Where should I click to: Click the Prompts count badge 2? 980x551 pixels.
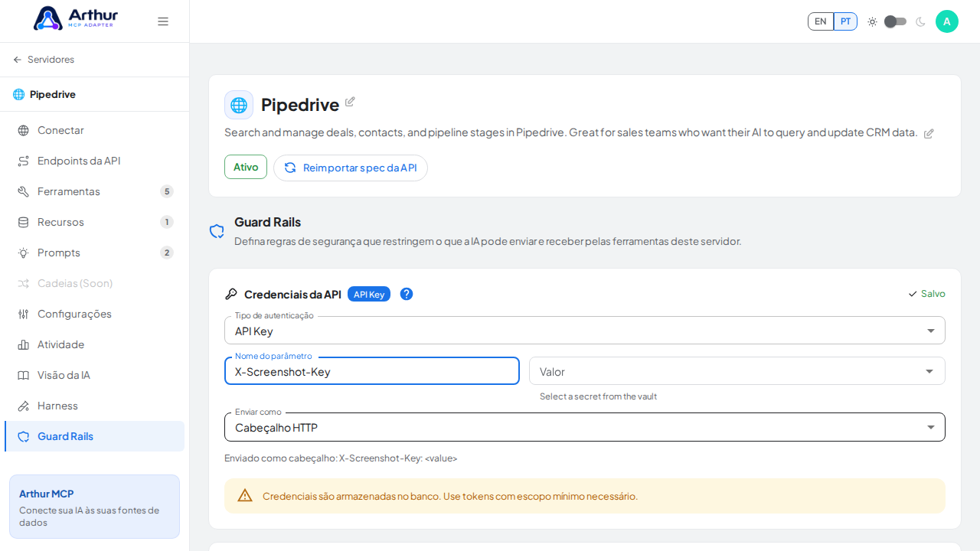tap(167, 253)
